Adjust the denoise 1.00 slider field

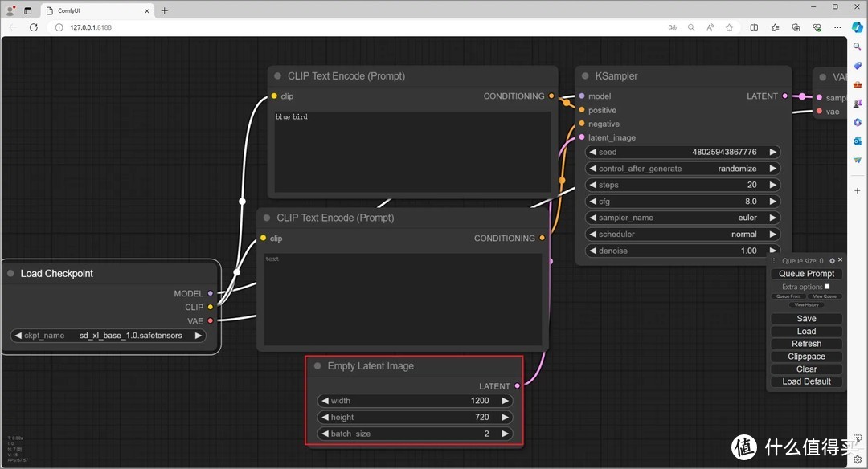point(682,251)
